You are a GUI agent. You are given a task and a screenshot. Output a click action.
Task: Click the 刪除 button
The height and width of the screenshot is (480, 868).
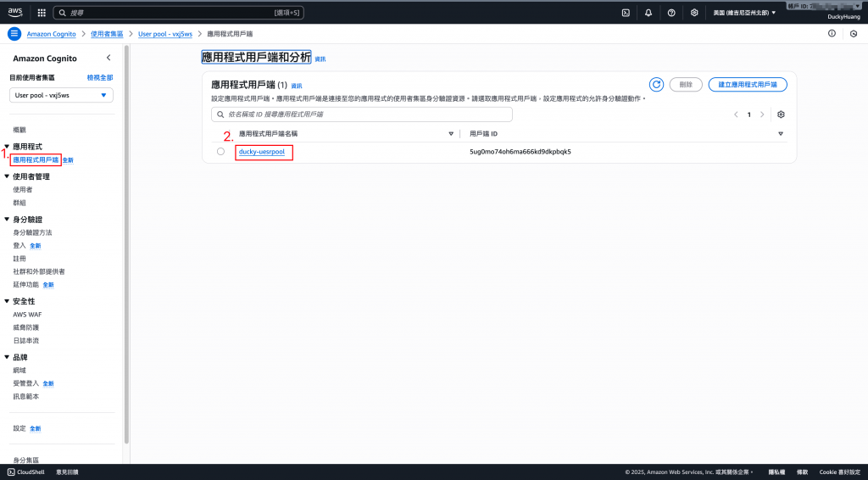pos(686,85)
